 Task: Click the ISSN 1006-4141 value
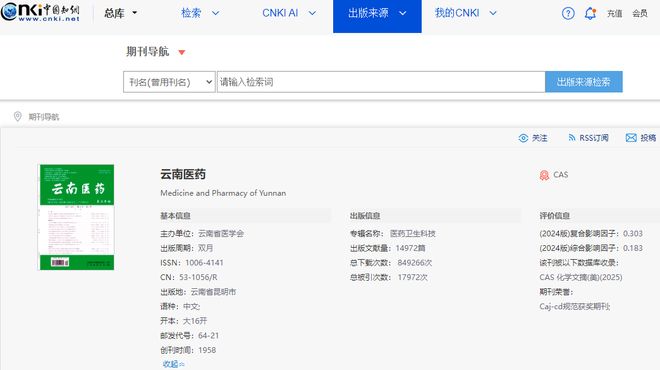point(204,263)
